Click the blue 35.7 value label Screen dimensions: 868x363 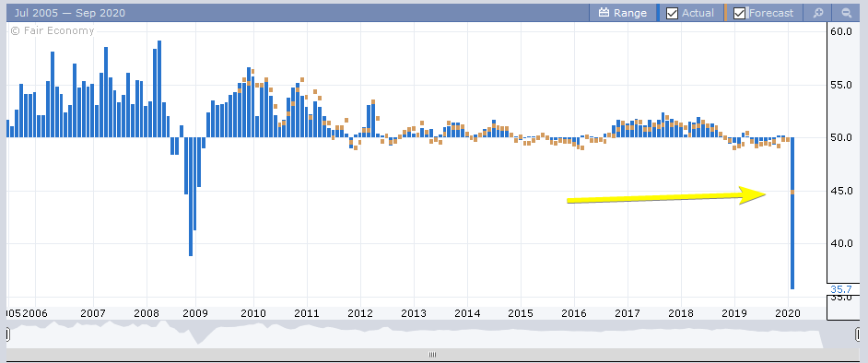[841, 289]
